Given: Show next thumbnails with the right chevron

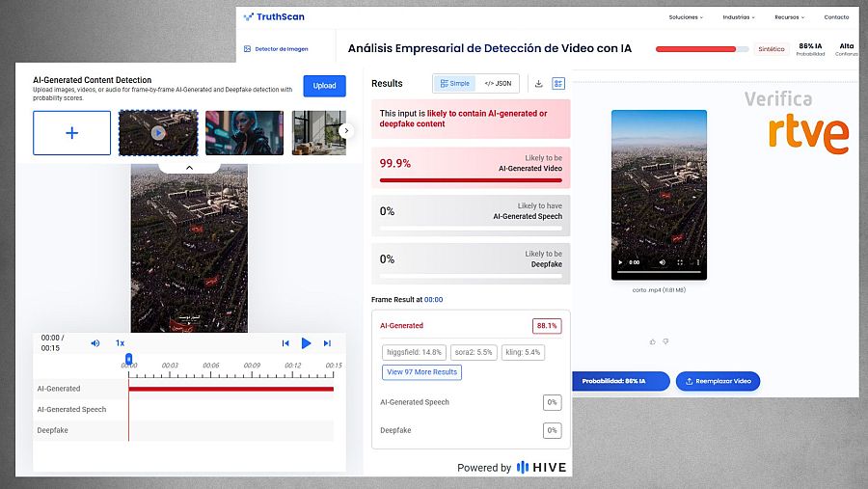Looking at the screenshot, I should 346,131.
